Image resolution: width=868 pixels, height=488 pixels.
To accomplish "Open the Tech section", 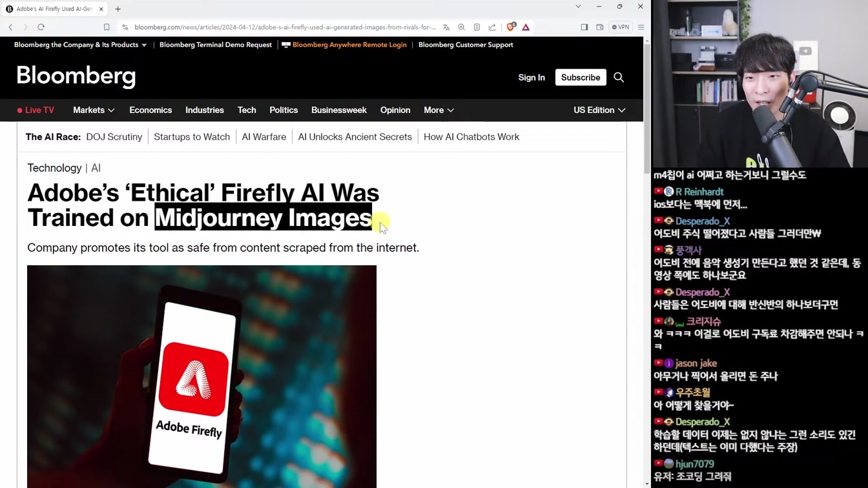I will [x=247, y=110].
